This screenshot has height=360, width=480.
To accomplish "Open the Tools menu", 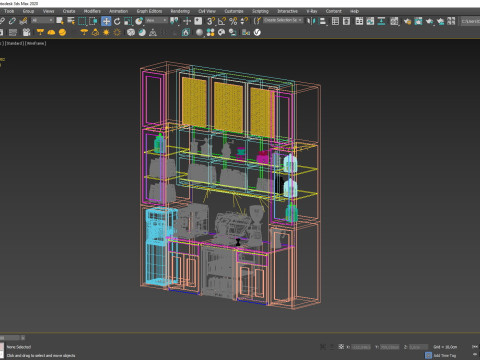I will tap(9, 11).
